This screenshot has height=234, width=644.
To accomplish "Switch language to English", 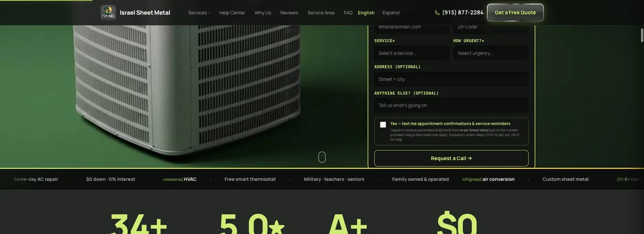I will [366, 13].
